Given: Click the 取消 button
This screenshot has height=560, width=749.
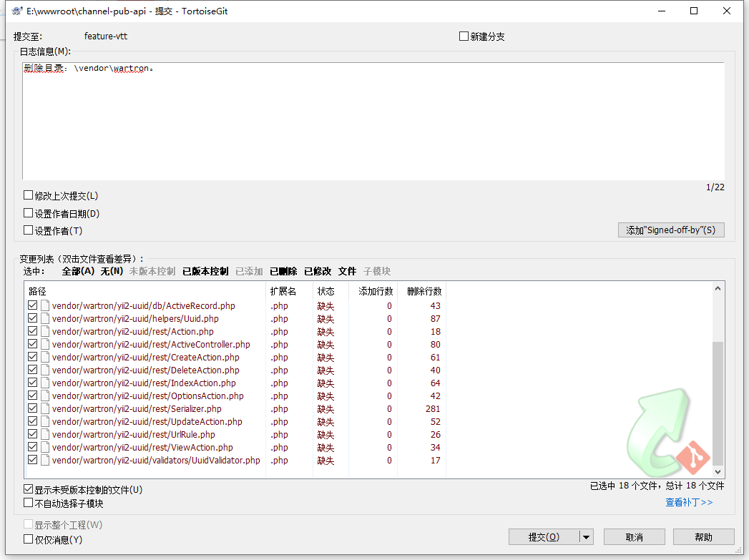Looking at the screenshot, I should pos(635,537).
